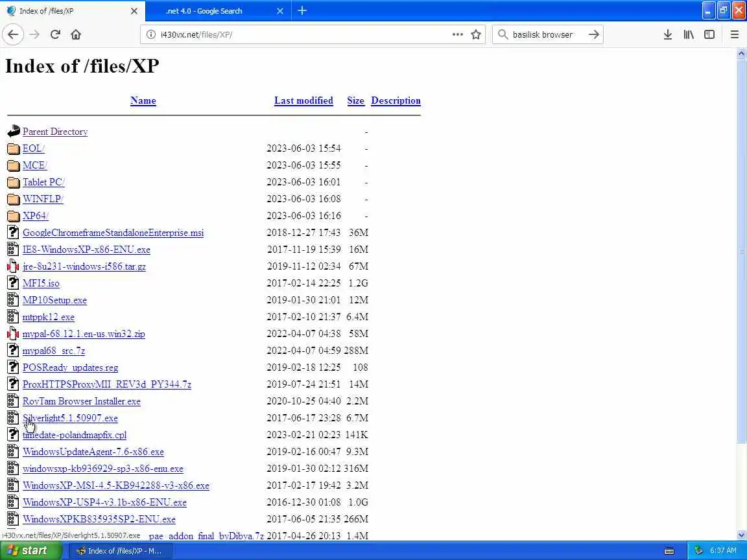Select the Index of /files/XP taskbar button
This screenshot has height=560, width=747.
pos(120,551)
